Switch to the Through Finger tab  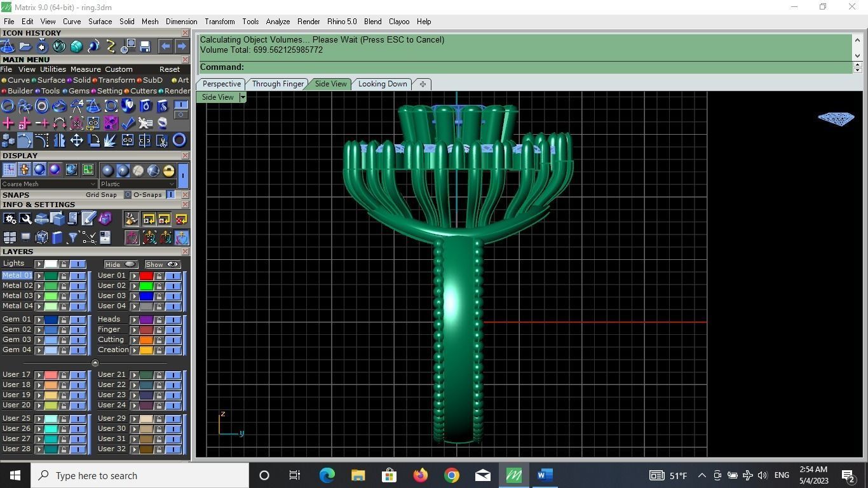pyautogui.click(x=278, y=84)
